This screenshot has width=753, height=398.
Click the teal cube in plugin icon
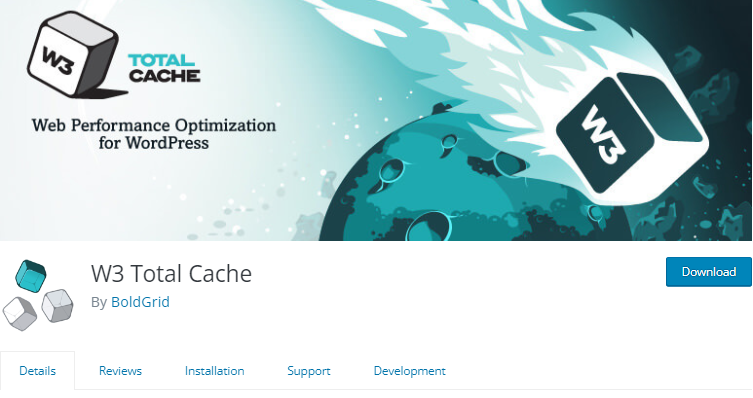point(31,275)
